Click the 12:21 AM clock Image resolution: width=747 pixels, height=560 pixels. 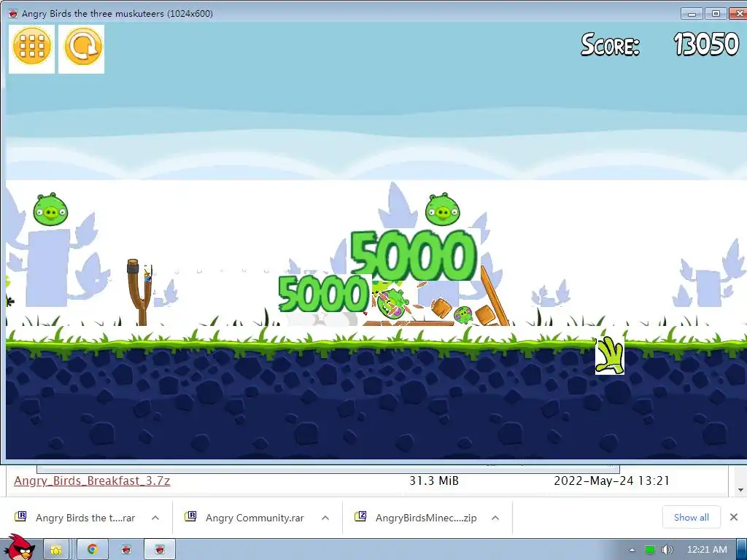click(x=707, y=550)
